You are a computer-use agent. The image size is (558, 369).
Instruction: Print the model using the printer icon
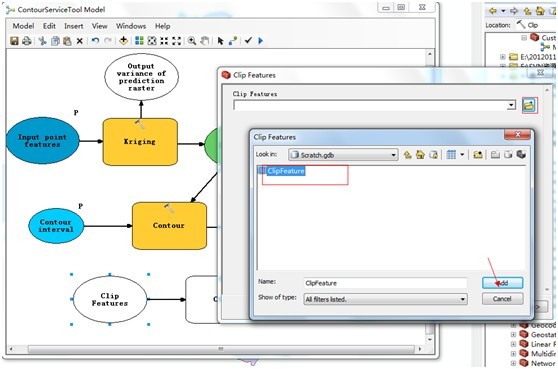click(x=27, y=41)
